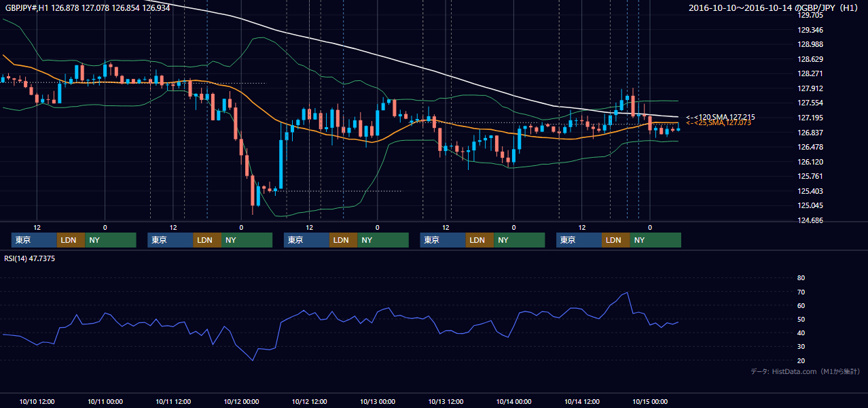Screen dimensions: 868x408
Task: Pick the 127.554 price label
Action: click(810, 103)
